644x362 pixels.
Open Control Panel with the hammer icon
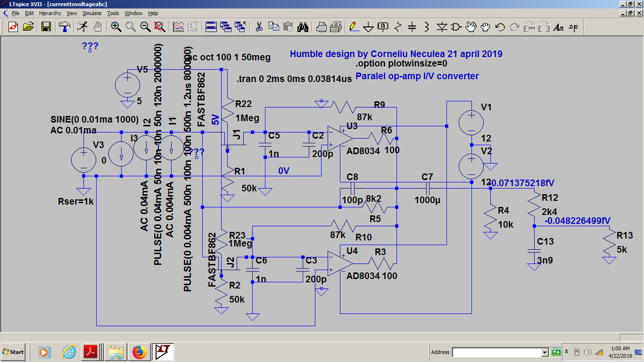pyautogui.click(x=64, y=27)
